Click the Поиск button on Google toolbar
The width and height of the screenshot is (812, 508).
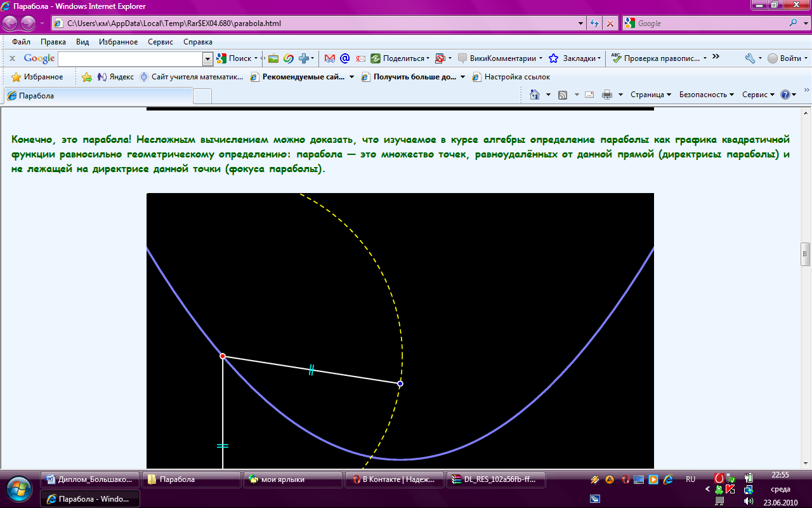click(234, 58)
